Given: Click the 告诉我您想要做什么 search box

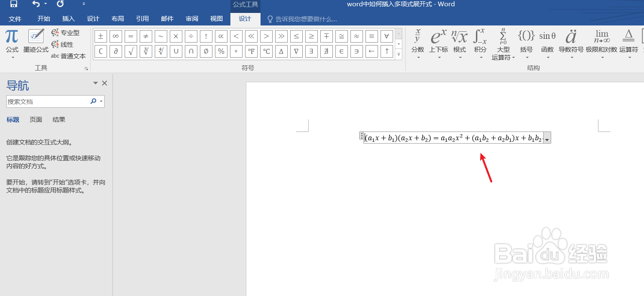Looking at the screenshot, I should [302, 19].
